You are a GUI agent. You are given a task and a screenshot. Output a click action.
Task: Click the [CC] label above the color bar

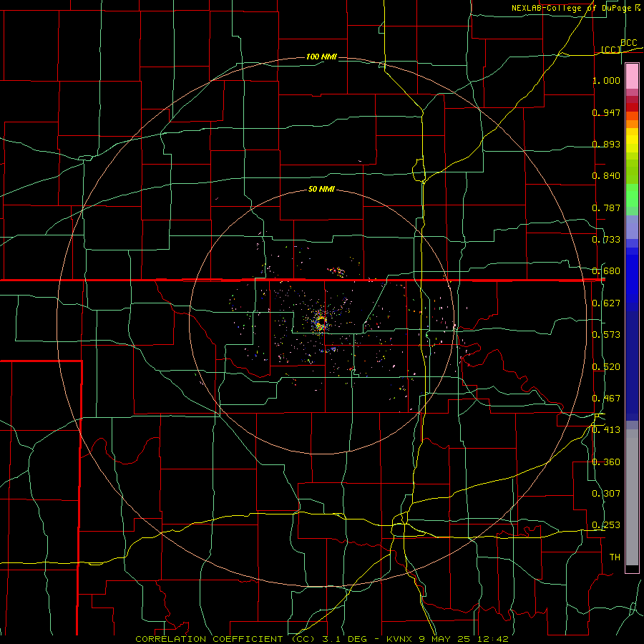(x=611, y=49)
